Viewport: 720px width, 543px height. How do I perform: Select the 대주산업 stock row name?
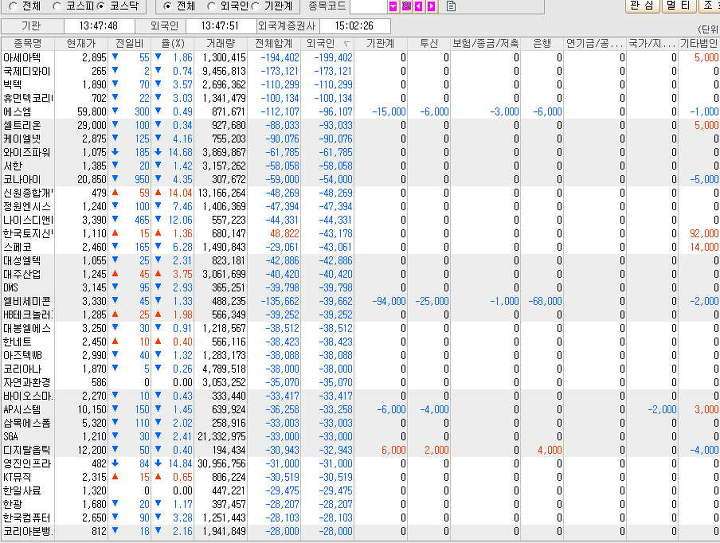(22, 274)
